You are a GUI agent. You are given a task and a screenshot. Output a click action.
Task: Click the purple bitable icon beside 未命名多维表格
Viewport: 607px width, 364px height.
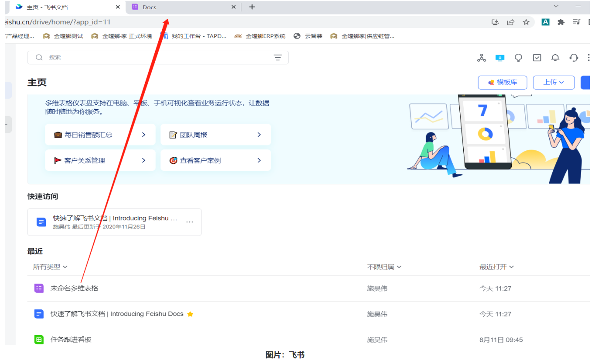[x=39, y=288]
